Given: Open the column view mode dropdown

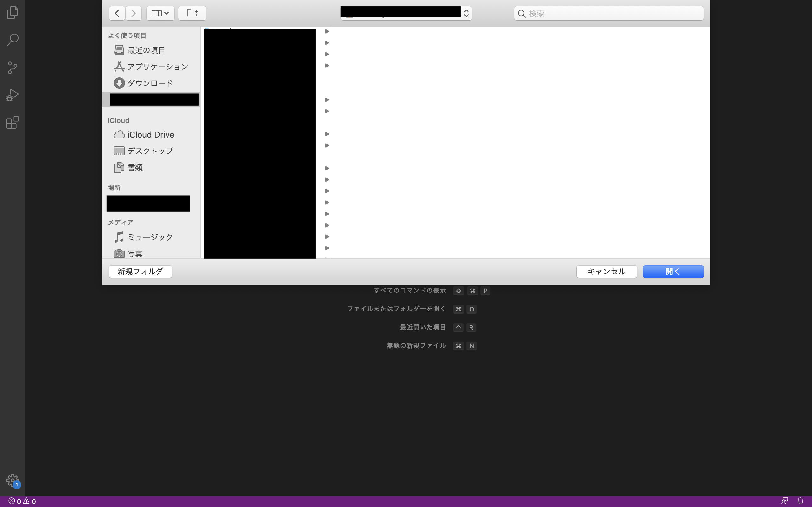Looking at the screenshot, I should pyautogui.click(x=160, y=13).
